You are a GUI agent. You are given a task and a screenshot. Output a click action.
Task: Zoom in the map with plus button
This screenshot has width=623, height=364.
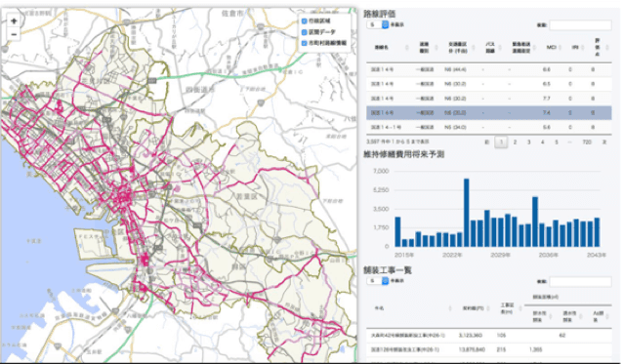(14, 21)
